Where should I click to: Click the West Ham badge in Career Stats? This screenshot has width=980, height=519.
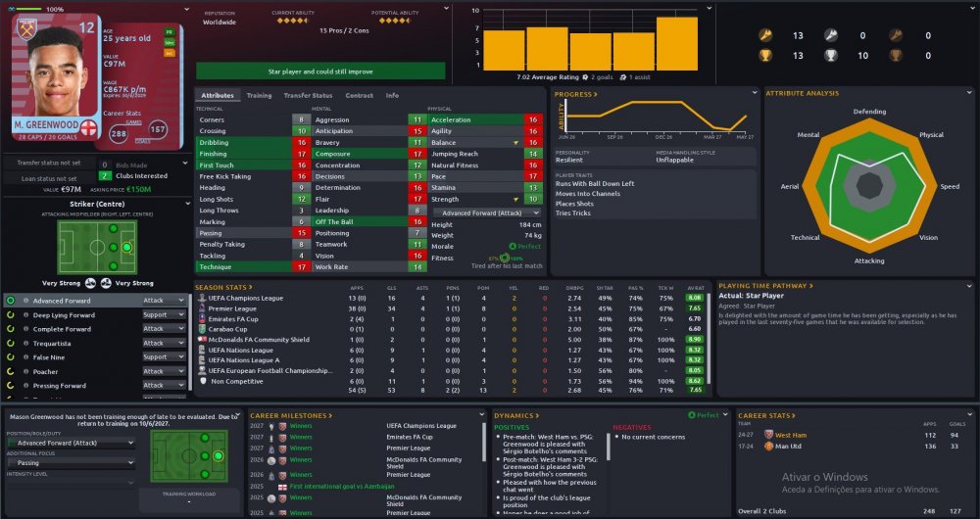pyautogui.click(x=768, y=435)
